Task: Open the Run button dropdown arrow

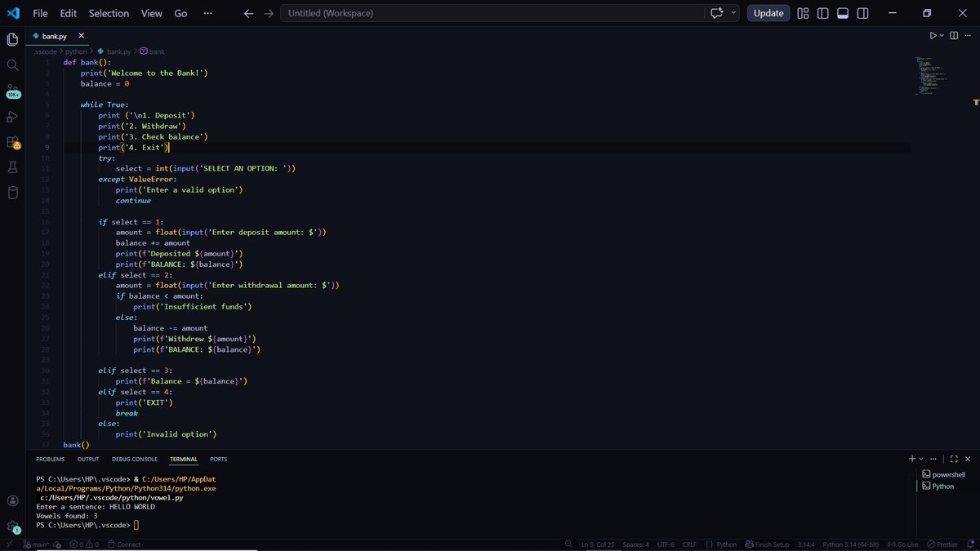Action: coord(942,36)
